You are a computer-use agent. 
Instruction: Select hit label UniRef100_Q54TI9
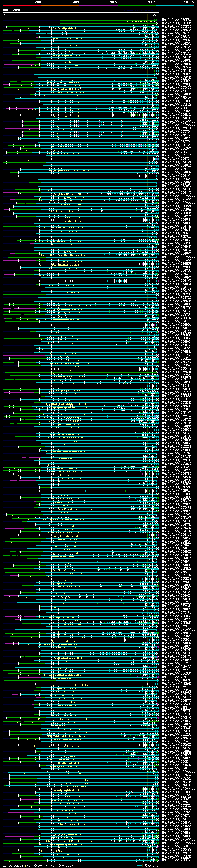(177, 91)
